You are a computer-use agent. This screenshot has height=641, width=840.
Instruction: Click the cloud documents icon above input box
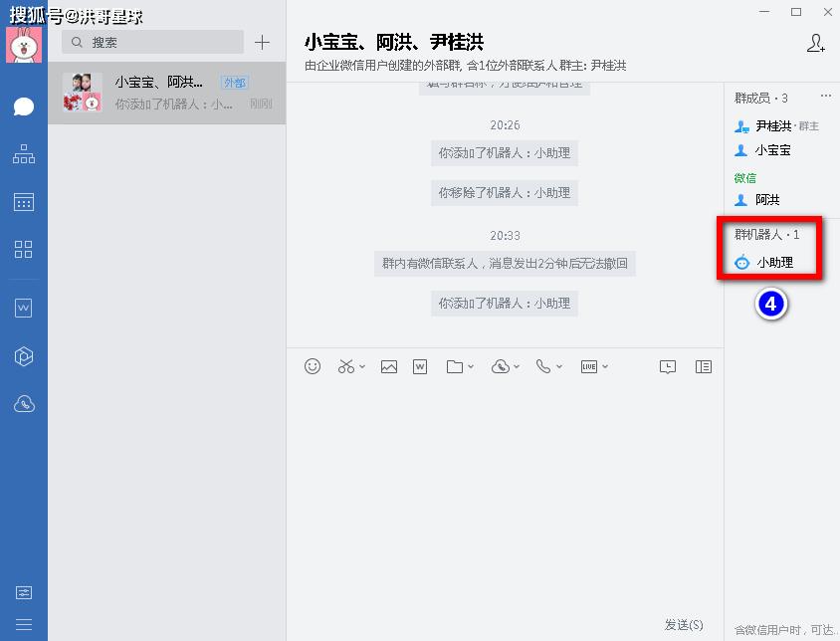click(x=501, y=366)
